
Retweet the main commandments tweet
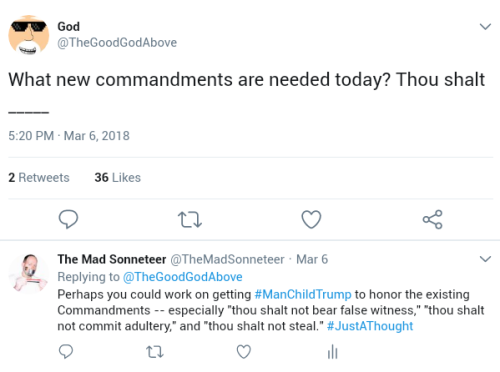pyautogui.click(x=190, y=220)
